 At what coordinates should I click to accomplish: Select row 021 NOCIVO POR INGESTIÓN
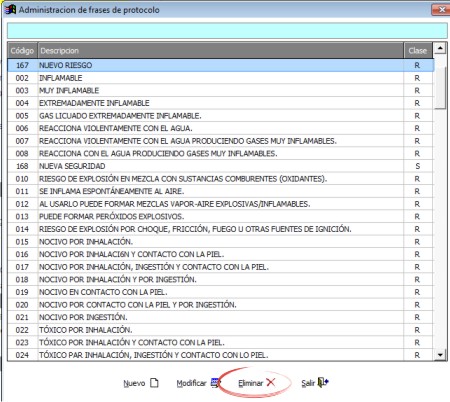(x=221, y=317)
